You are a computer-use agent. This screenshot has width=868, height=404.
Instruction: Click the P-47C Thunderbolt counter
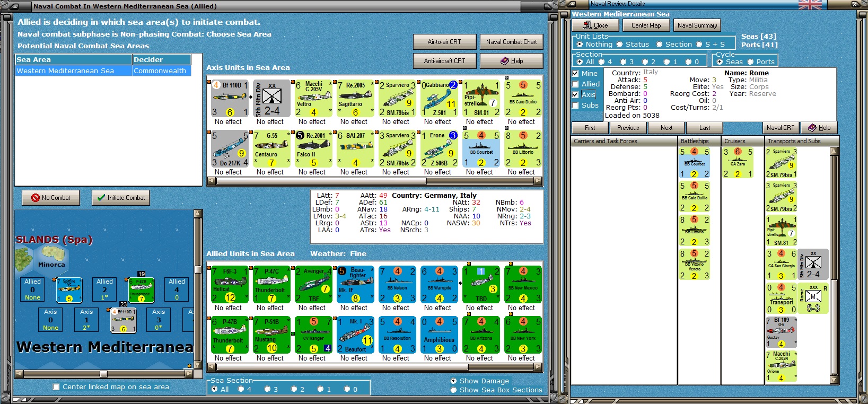[272, 285]
